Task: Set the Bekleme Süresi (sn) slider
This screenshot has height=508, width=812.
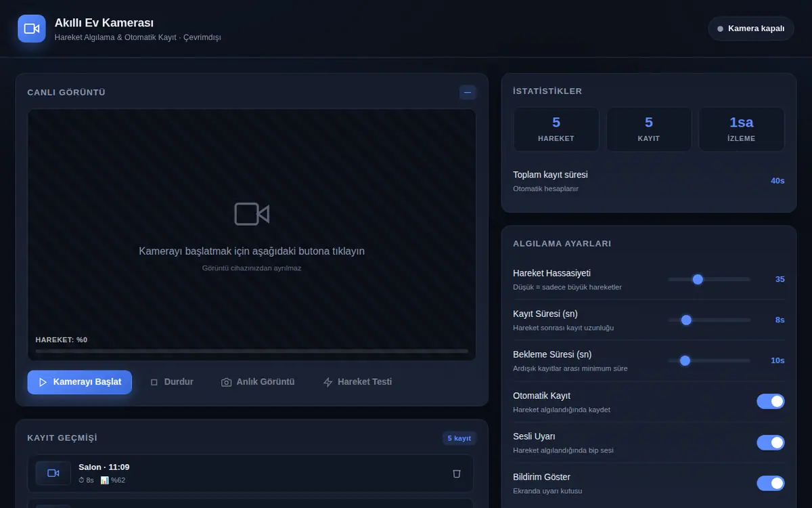Action: [709, 360]
